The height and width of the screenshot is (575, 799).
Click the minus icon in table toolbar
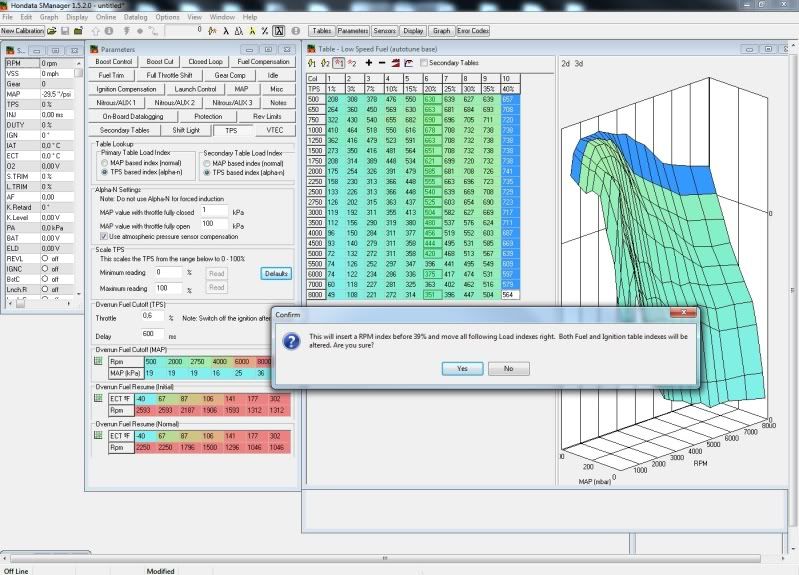[x=383, y=63]
